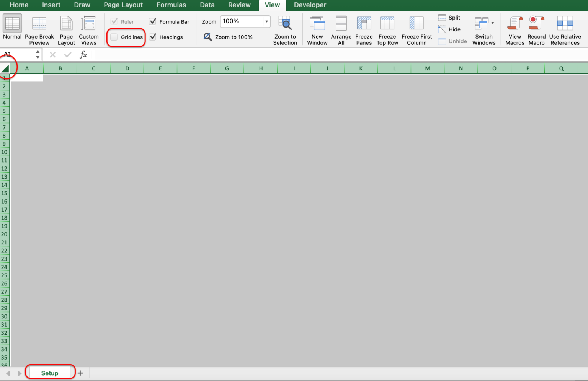Select the Normal view icon
Screen dimensions: 588x381
(x=12, y=29)
